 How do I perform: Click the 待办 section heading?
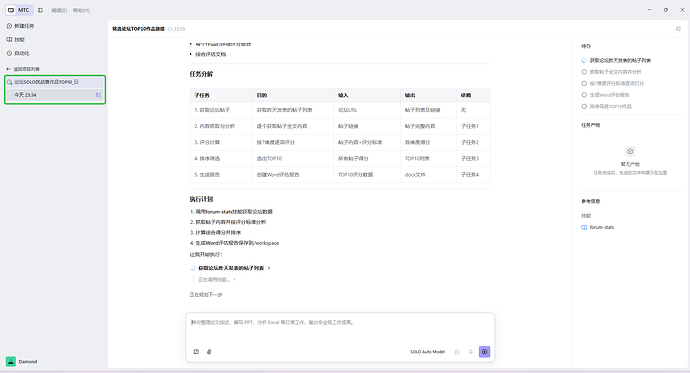pos(586,46)
